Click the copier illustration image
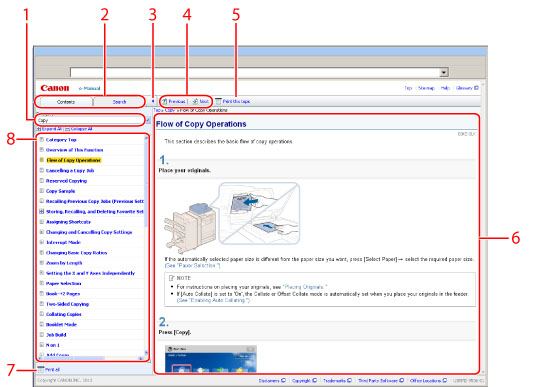 pos(232,218)
